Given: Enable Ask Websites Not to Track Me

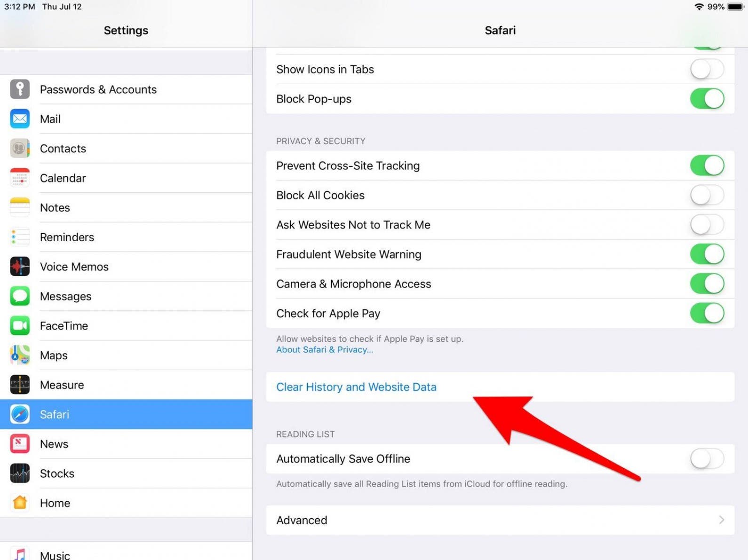Looking at the screenshot, I should [707, 225].
